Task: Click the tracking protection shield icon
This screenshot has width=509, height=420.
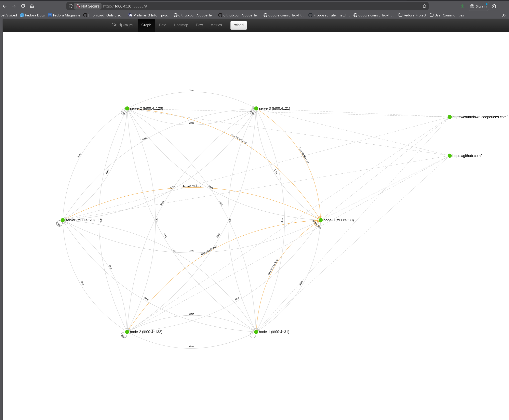Action: (70, 6)
